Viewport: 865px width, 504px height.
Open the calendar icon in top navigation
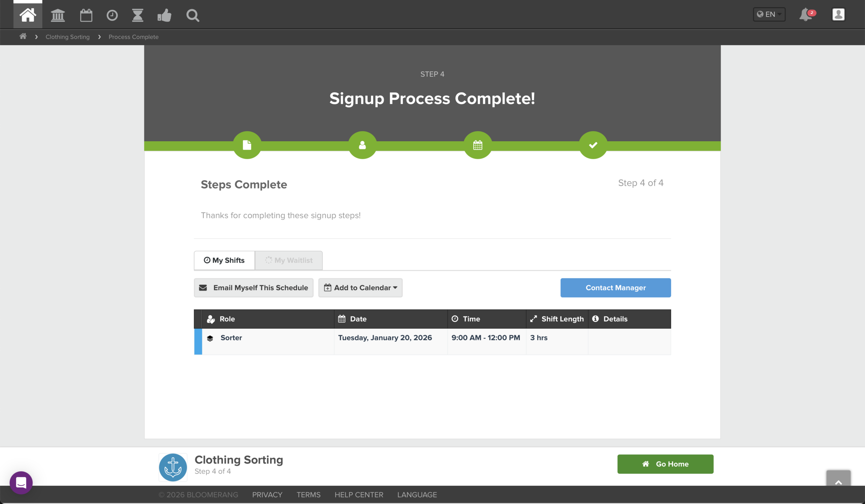[86, 15]
